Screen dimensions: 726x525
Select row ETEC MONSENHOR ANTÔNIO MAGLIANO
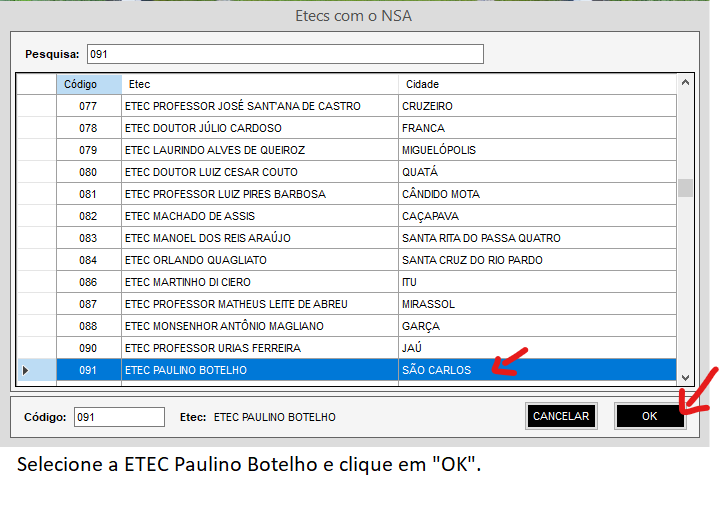pyautogui.click(x=260, y=326)
